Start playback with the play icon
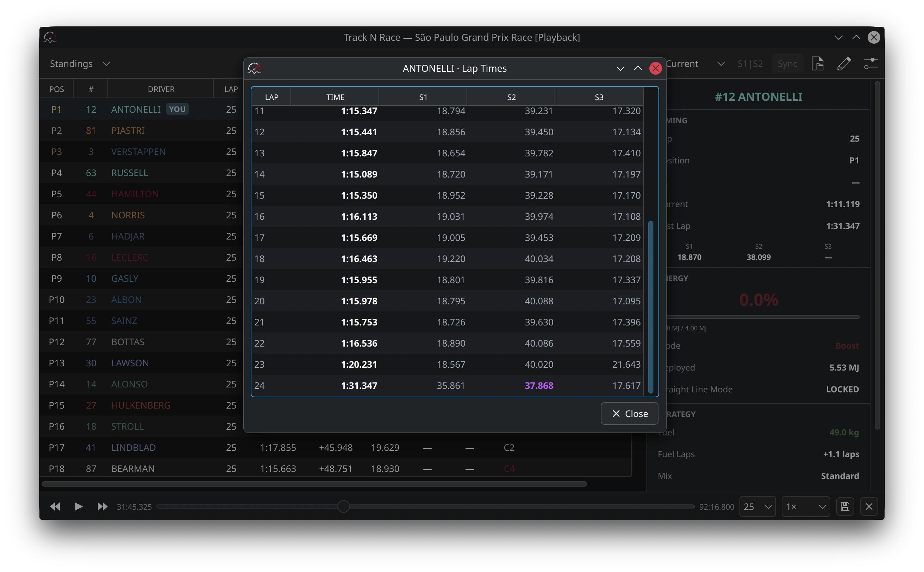The image size is (924, 572). click(78, 506)
